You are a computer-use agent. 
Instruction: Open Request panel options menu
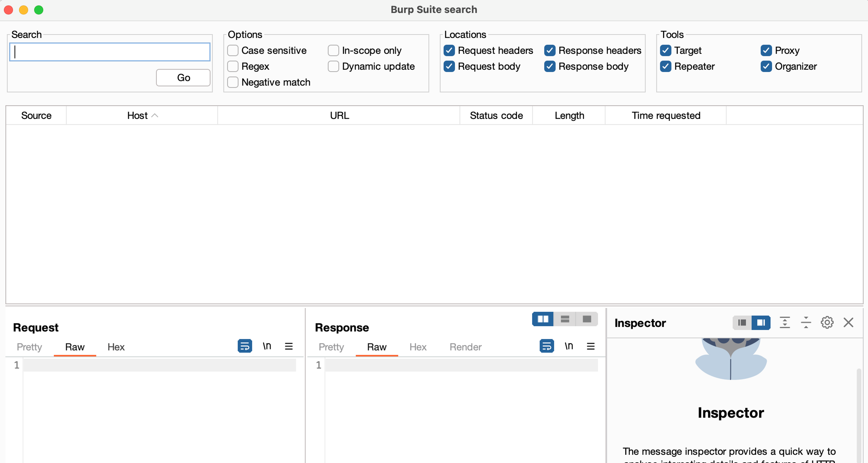click(289, 346)
